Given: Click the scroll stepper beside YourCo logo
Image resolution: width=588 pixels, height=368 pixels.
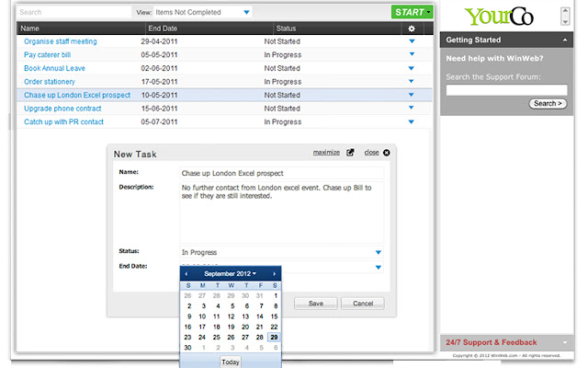Looking at the screenshot, I should coord(565,17).
